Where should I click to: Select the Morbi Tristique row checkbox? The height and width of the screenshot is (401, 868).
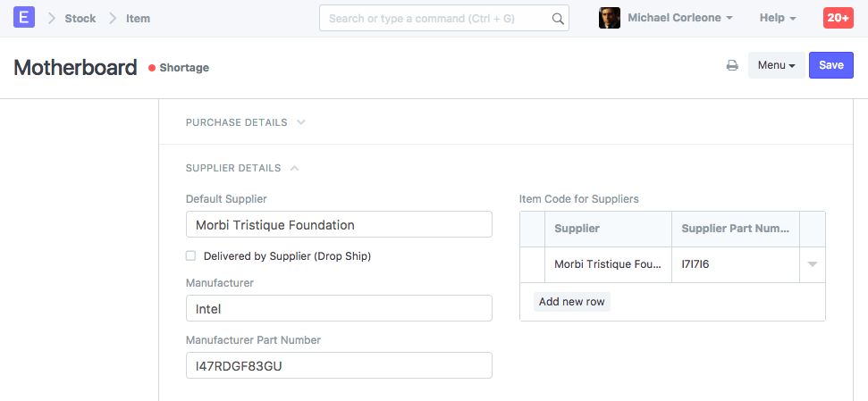533,264
